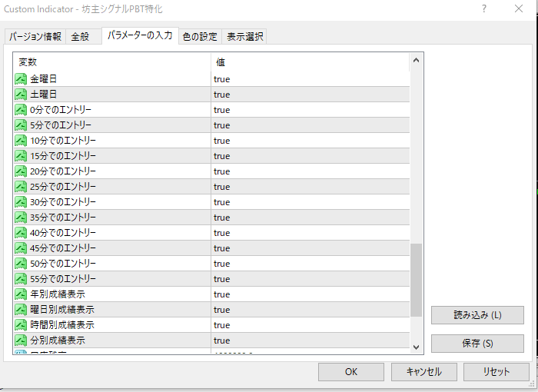Click the 35分でのエントリー variable icon
Screen dimensions: 538x392
(21, 218)
